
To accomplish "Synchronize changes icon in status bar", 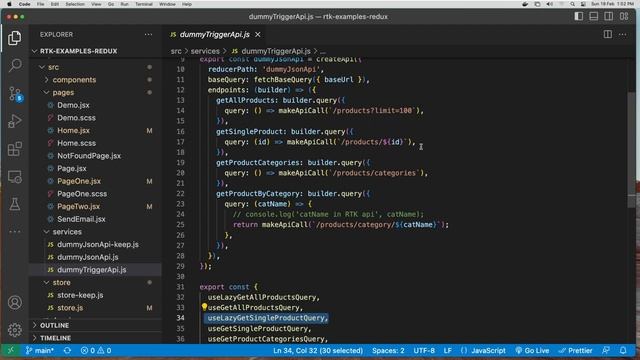I will (x=67, y=351).
